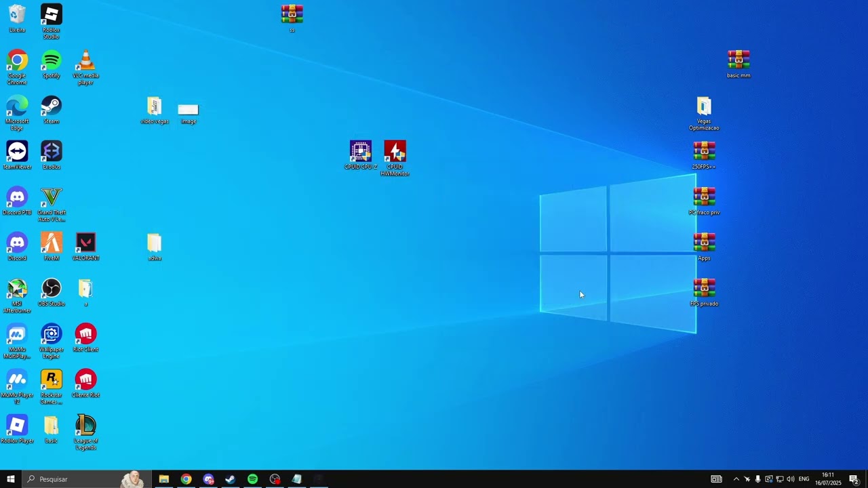Select the 'ss' archive at top of desktop
868x488 pixels.
292,18
